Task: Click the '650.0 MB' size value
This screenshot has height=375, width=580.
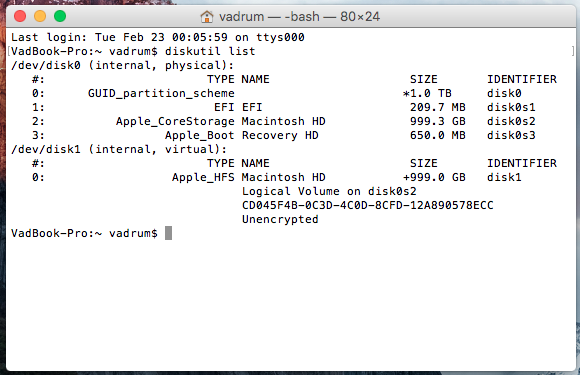Action: [x=438, y=135]
